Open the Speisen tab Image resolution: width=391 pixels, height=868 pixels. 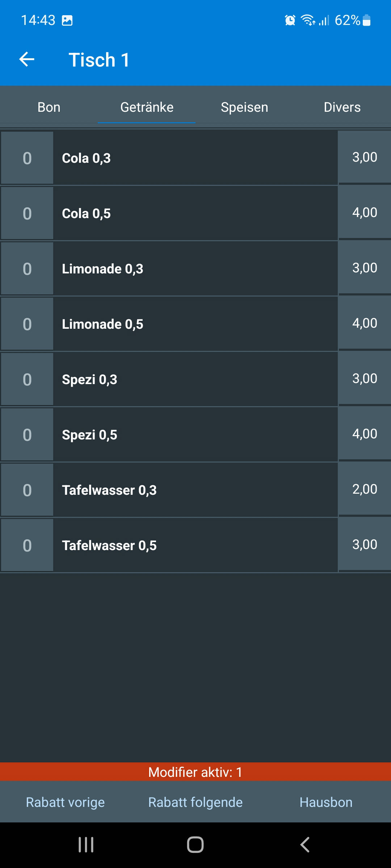pos(244,107)
